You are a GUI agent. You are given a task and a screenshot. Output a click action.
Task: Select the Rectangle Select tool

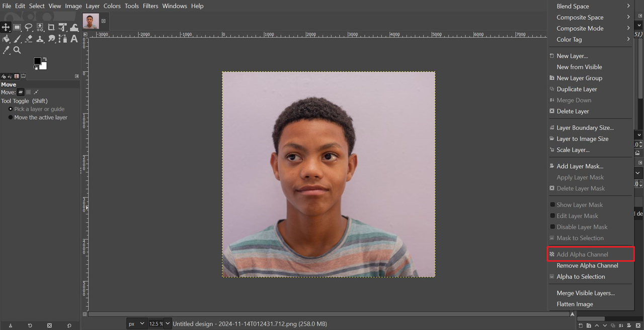point(17,27)
